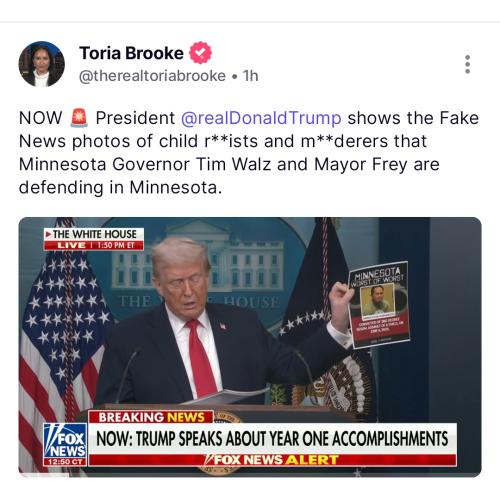Open the @realDonaldTrump mention link
The width and height of the screenshot is (500, 495).
[261, 118]
